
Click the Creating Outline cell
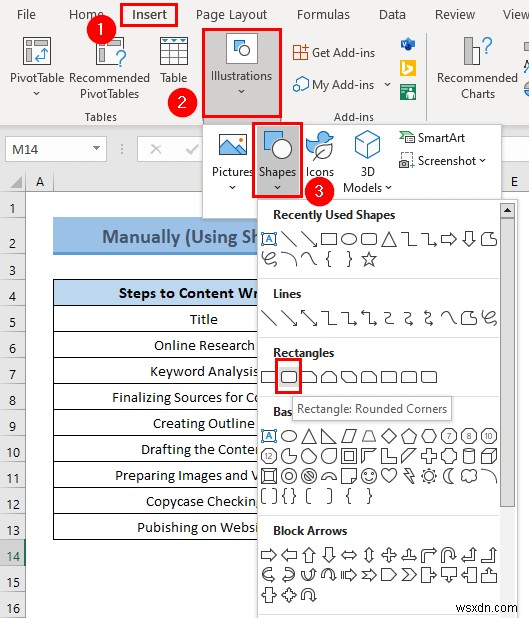(x=156, y=423)
